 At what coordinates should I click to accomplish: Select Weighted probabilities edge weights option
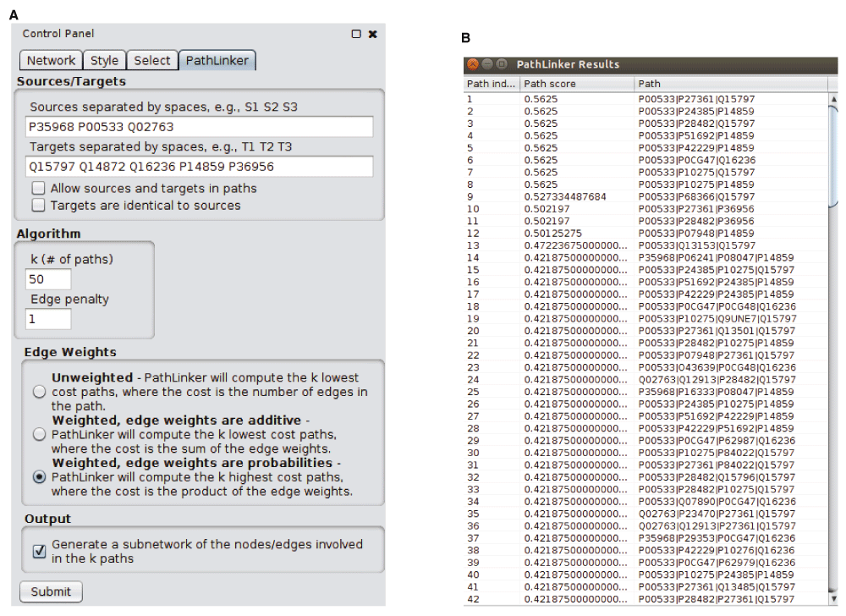(x=39, y=477)
